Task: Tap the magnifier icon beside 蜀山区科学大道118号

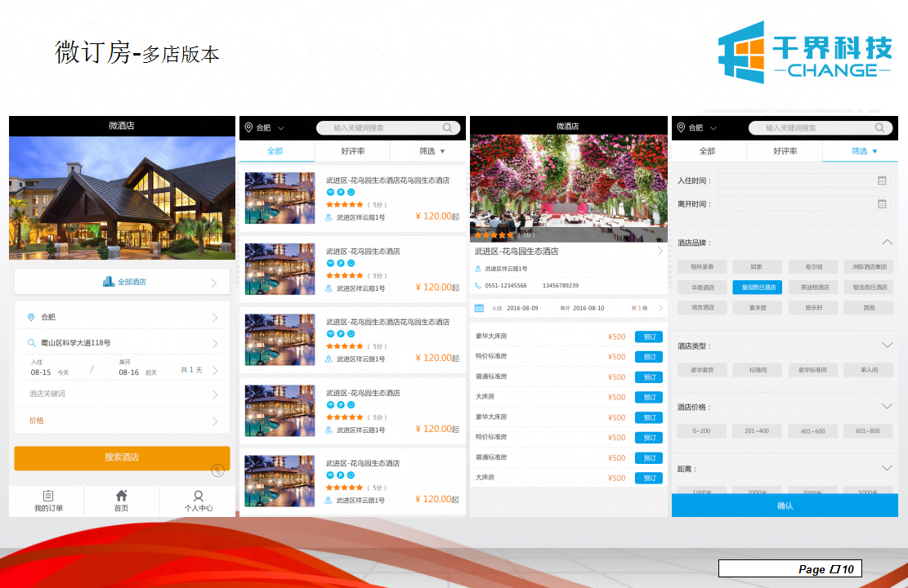Action: (x=32, y=343)
